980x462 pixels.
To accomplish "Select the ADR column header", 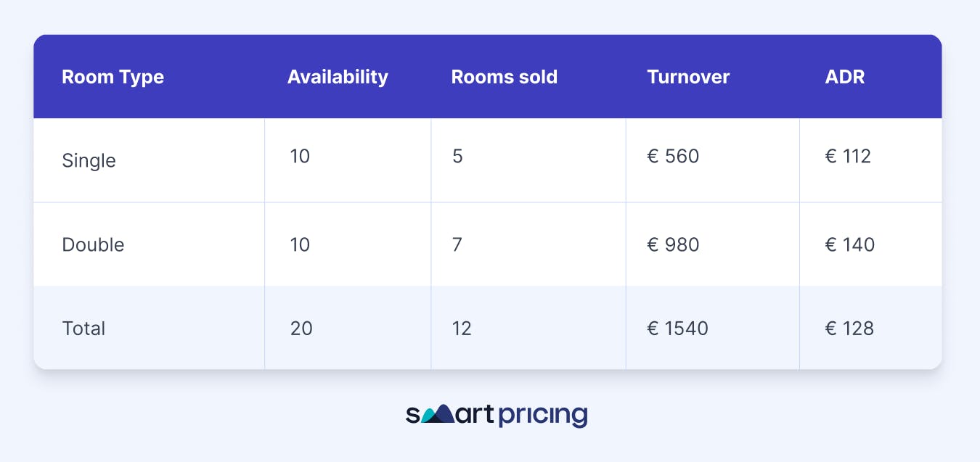I will [x=845, y=77].
